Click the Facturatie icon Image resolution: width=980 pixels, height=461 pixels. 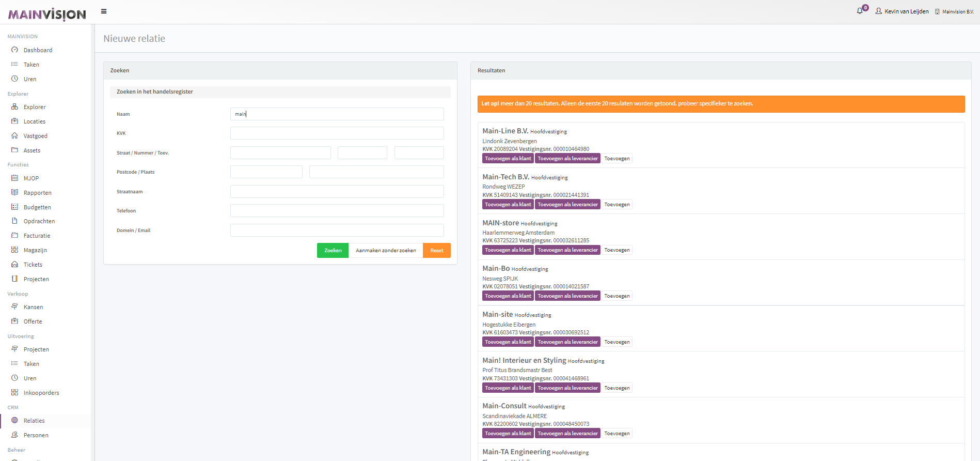pyautogui.click(x=14, y=235)
